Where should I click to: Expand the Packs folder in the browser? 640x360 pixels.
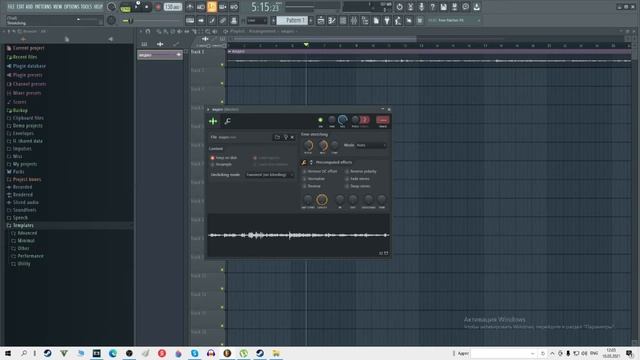(18, 172)
